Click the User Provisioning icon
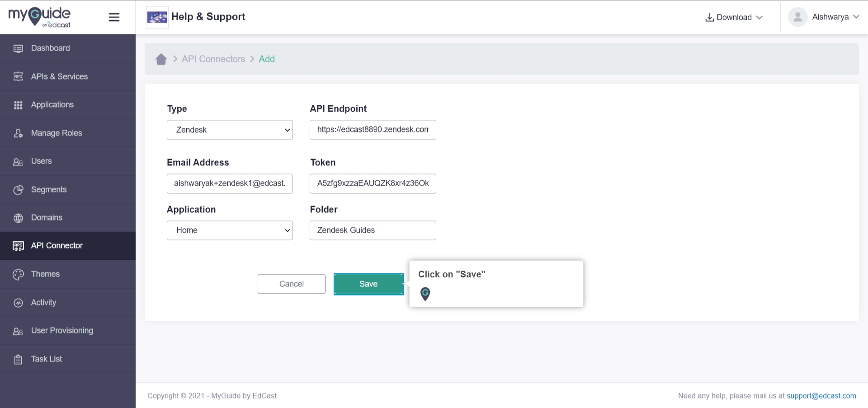 [x=18, y=331]
